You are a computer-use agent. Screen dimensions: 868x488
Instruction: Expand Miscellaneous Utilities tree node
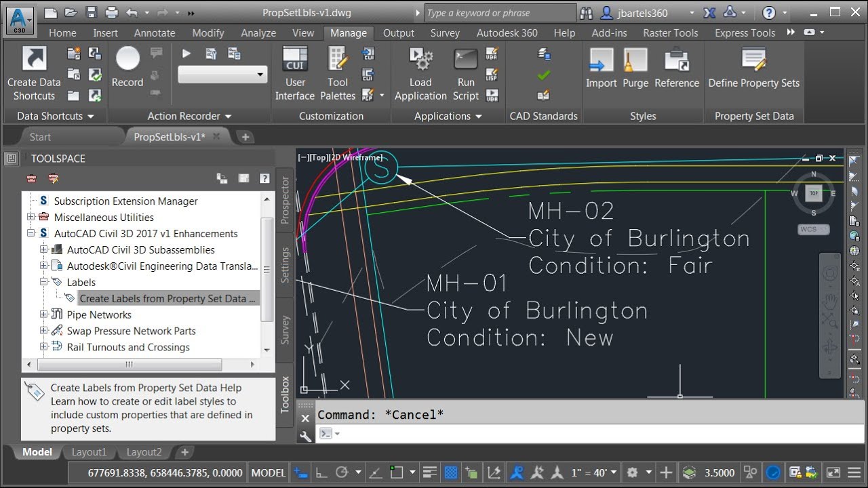coord(31,217)
